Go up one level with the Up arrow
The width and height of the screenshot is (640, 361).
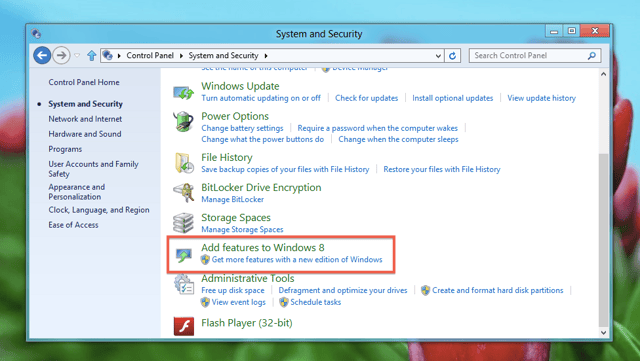click(91, 55)
